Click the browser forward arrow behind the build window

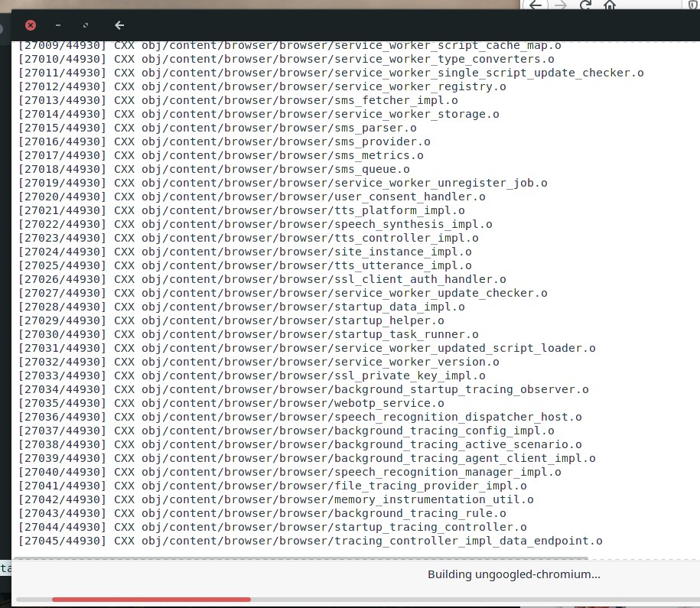pos(561,5)
